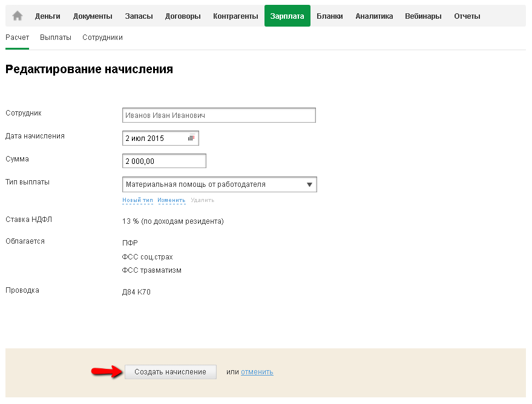Click the Новый тип link
The height and width of the screenshot is (404, 532).
point(138,200)
